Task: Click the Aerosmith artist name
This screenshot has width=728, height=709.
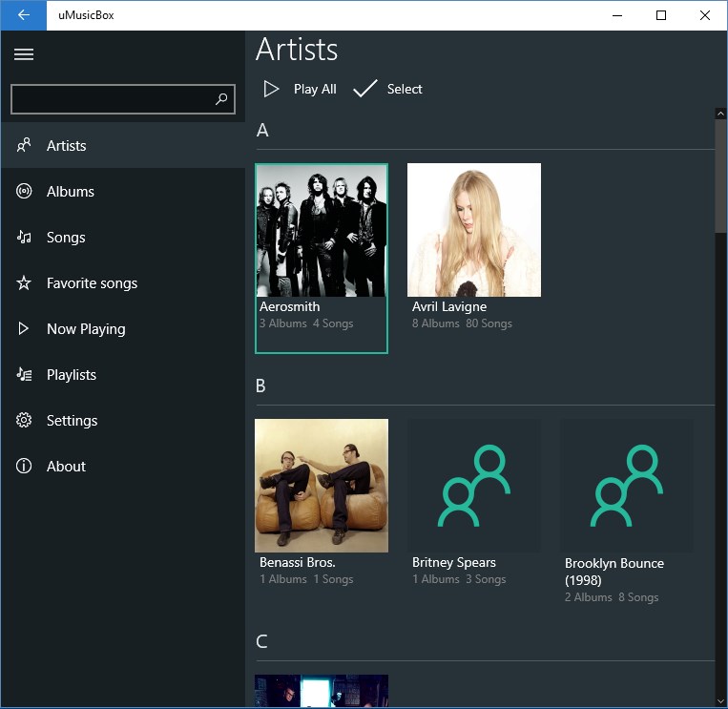Action: pos(290,306)
